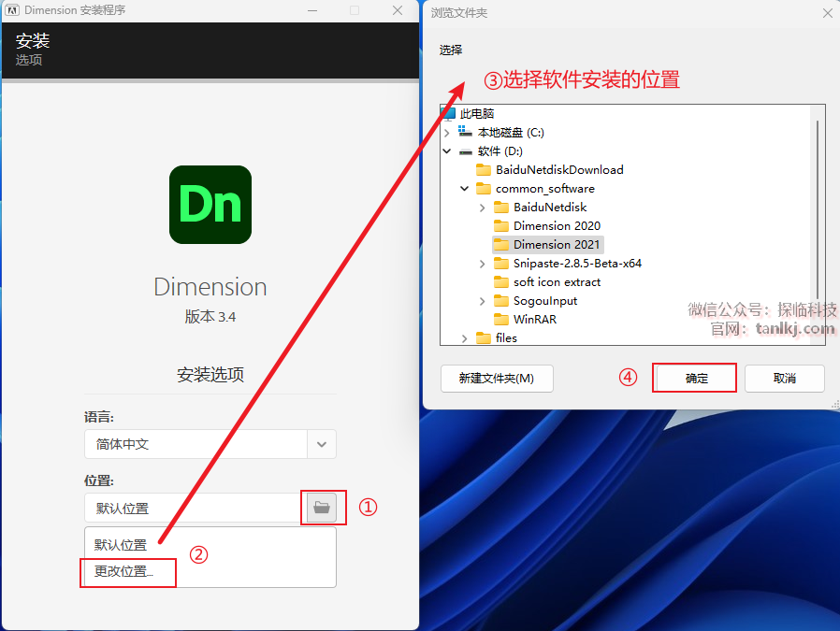Click the 本地磁盘 (C:) drive icon
840x631 pixels.
[465, 132]
